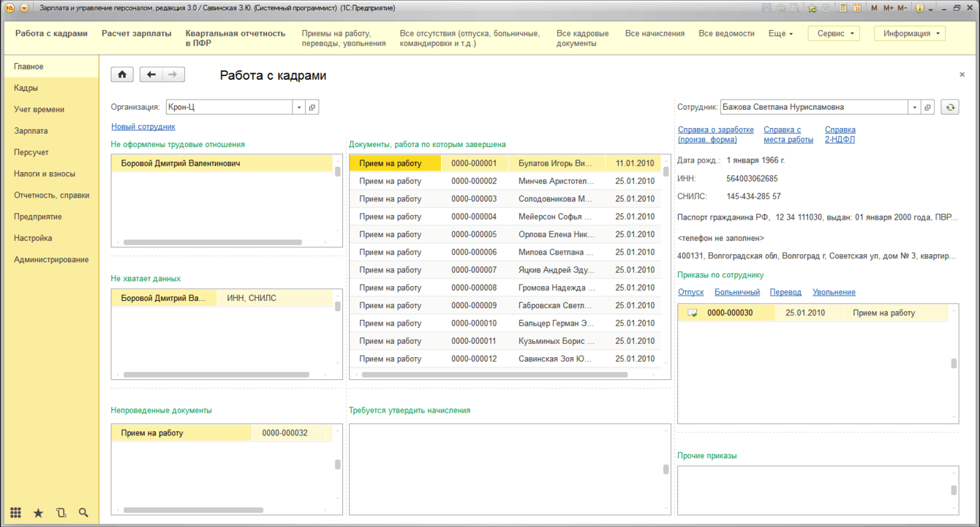Open the calculator icon in the title bar
The image size is (980, 527).
(x=843, y=8)
